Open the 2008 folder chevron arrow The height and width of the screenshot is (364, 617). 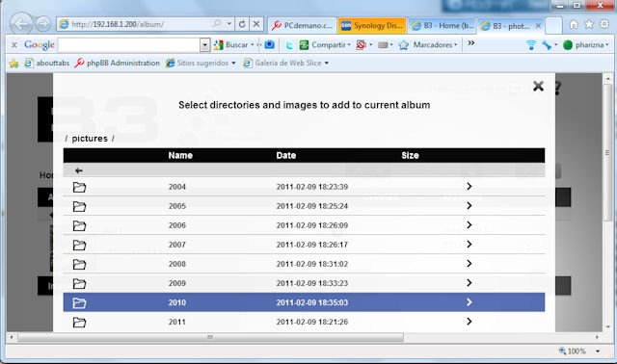click(x=469, y=263)
